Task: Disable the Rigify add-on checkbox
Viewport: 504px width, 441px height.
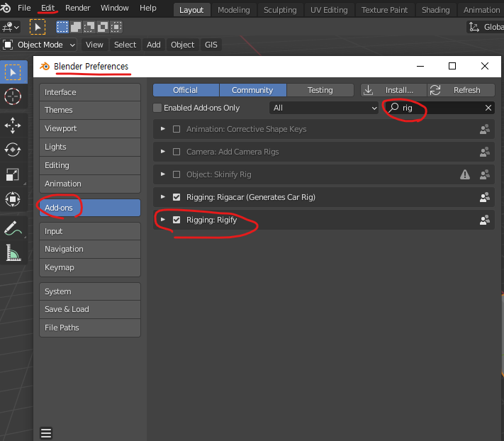Action: coord(177,220)
